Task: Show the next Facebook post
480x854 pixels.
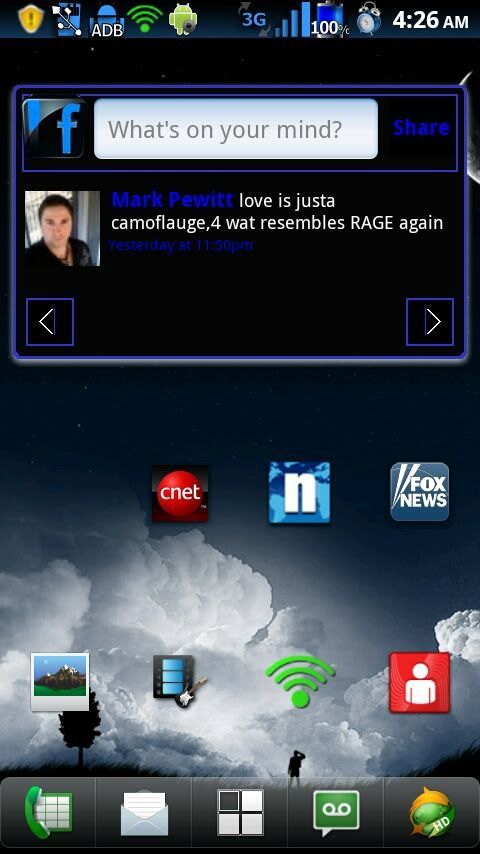Action: (429, 321)
